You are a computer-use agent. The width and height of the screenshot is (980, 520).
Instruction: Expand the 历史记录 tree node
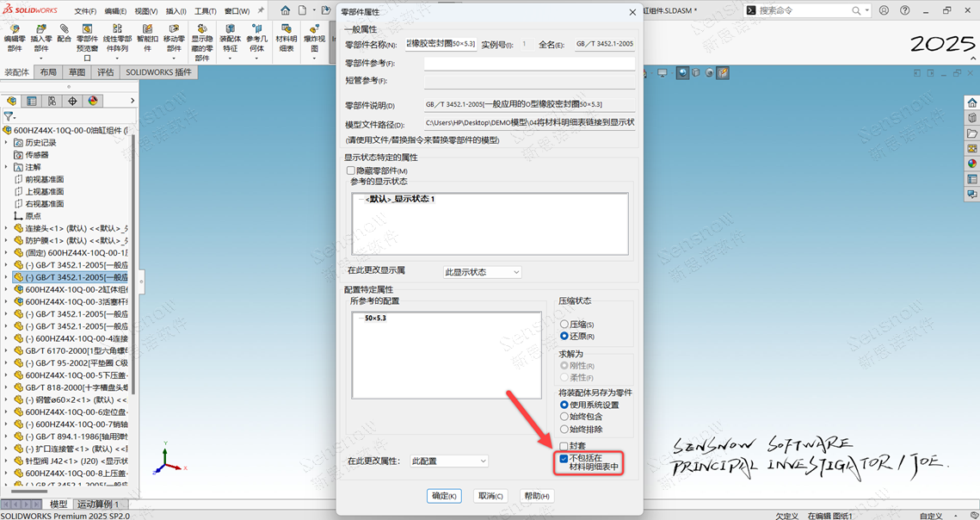point(8,143)
